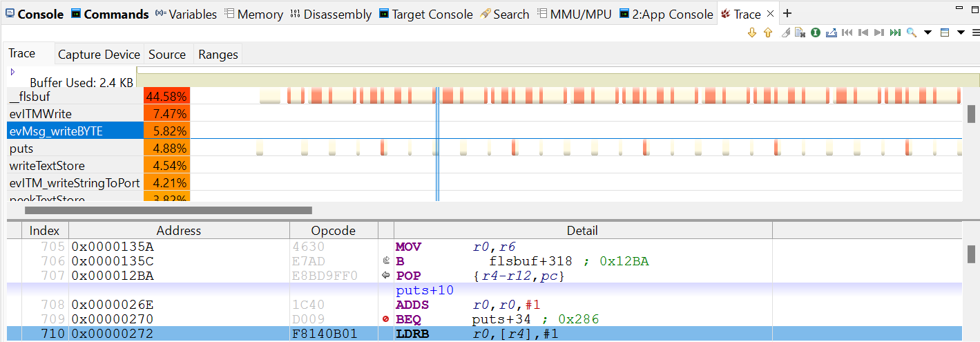Image resolution: width=980 pixels, height=342 pixels.
Task: Open the Disassembly tab
Action: point(331,15)
